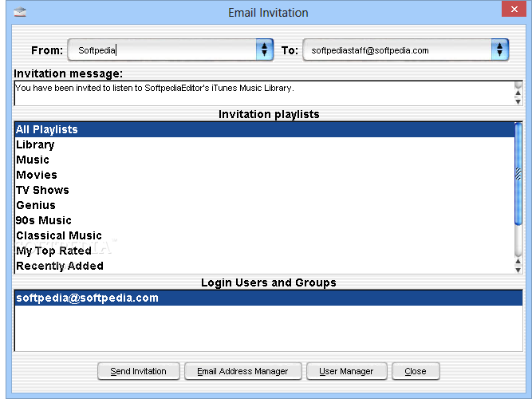Image resolution: width=532 pixels, height=399 pixels.
Task: Click the playlists list scrollbar thumb
Action: click(518, 173)
